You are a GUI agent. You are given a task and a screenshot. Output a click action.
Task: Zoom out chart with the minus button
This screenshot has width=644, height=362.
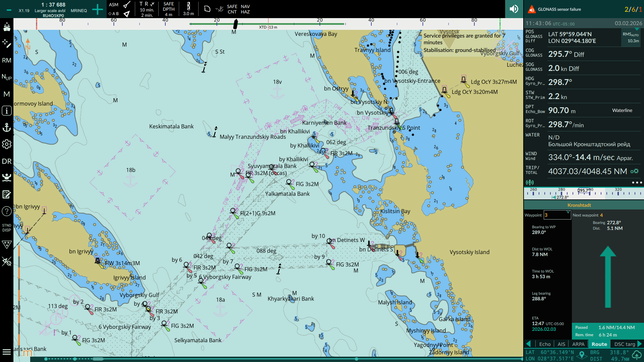9,10
